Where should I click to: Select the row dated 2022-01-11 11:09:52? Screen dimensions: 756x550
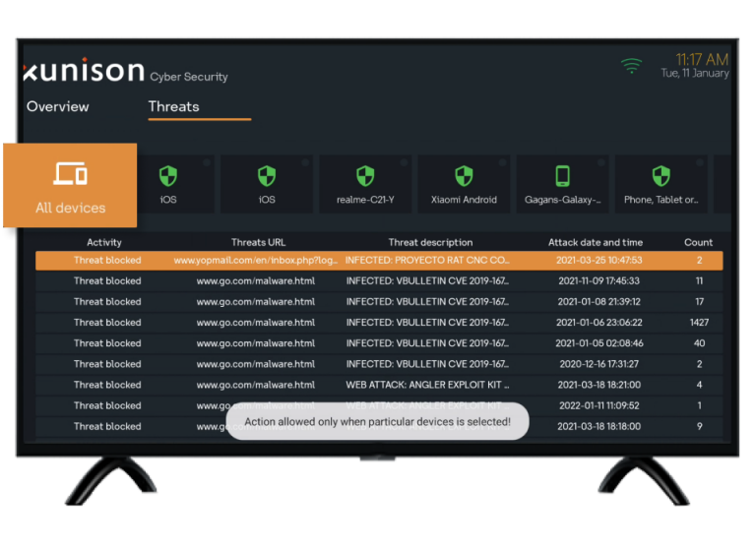[379, 405]
